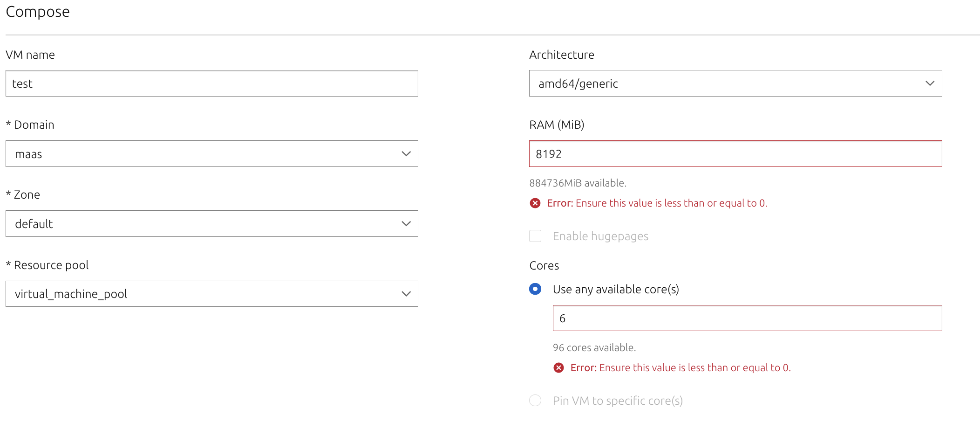This screenshot has height=429, width=980.
Task: Focus the VM name text field
Action: point(211,83)
